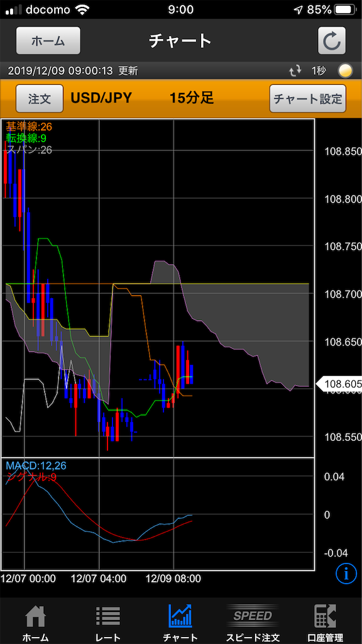Tap the 9:00 status bar clock
The image size is (362, 644).
(181, 10)
